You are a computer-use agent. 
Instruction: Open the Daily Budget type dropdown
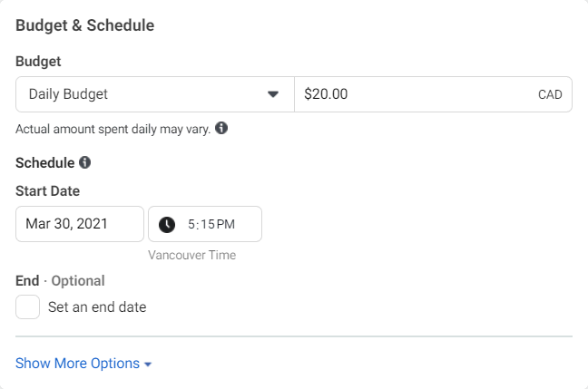[155, 94]
